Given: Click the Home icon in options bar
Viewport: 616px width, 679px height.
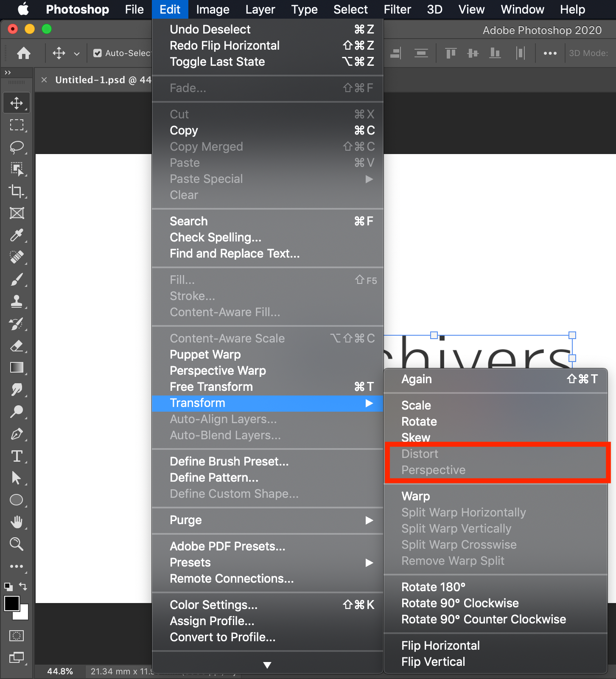Looking at the screenshot, I should [24, 53].
